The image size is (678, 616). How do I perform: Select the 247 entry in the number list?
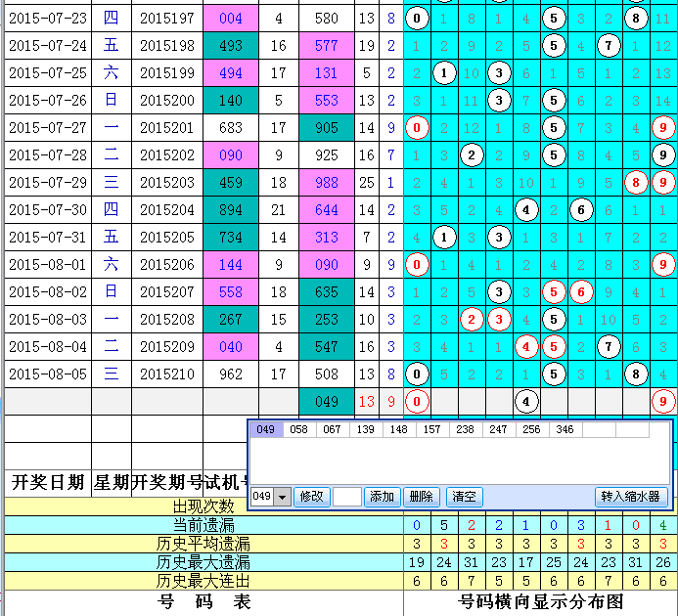coord(499,429)
